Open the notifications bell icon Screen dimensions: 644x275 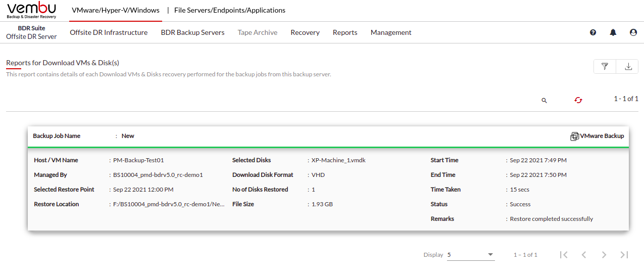point(613,32)
